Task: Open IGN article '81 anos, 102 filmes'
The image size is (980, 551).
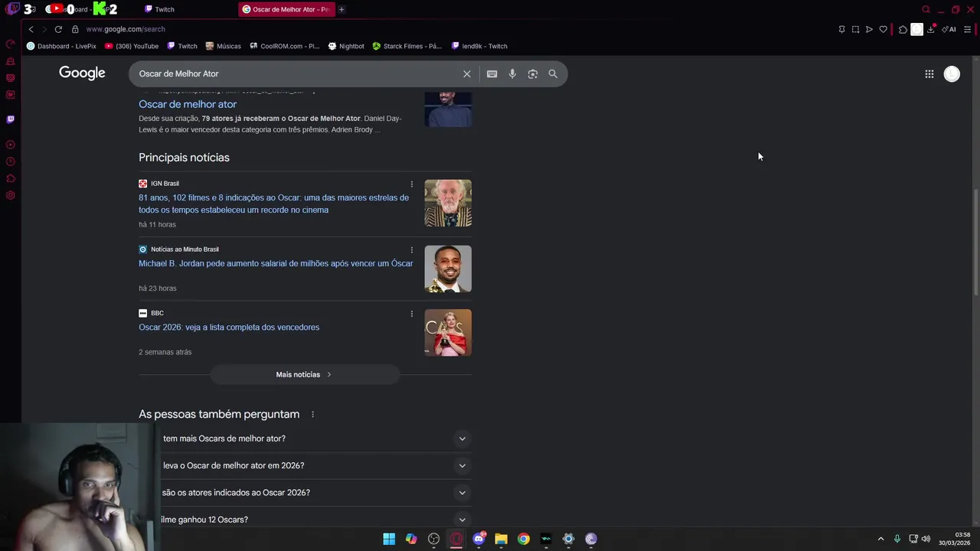Action: click(273, 204)
